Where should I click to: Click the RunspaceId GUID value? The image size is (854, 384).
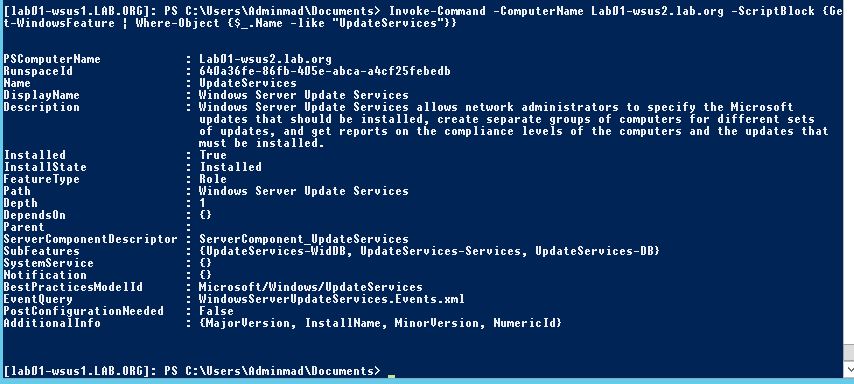tap(325, 71)
